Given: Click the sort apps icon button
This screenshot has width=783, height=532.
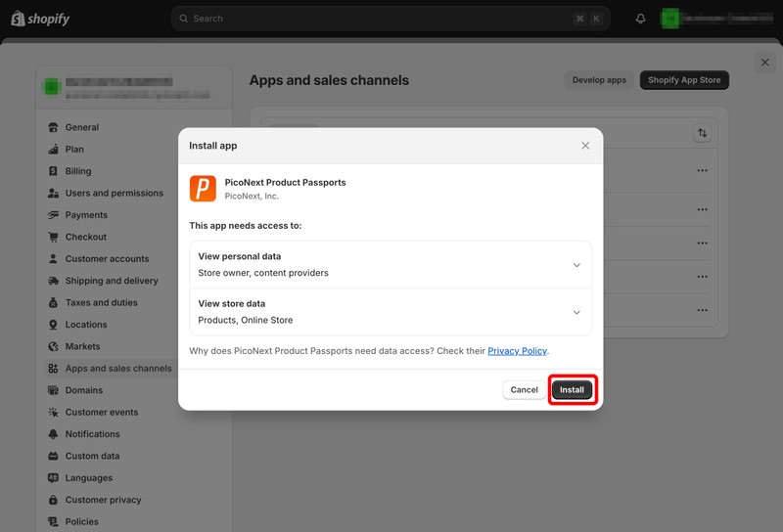Looking at the screenshot, I should pyautogui.click(x=702, y=133).
